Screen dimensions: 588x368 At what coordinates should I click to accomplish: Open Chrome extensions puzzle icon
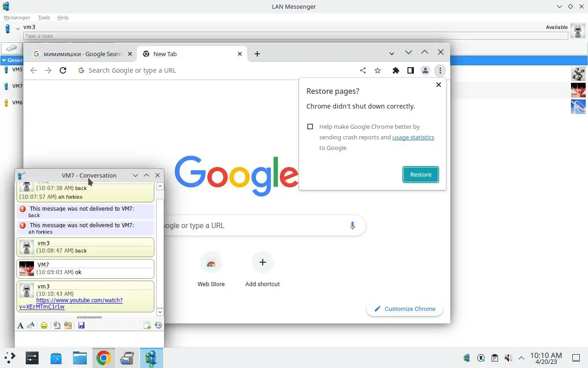coord(396,70)
